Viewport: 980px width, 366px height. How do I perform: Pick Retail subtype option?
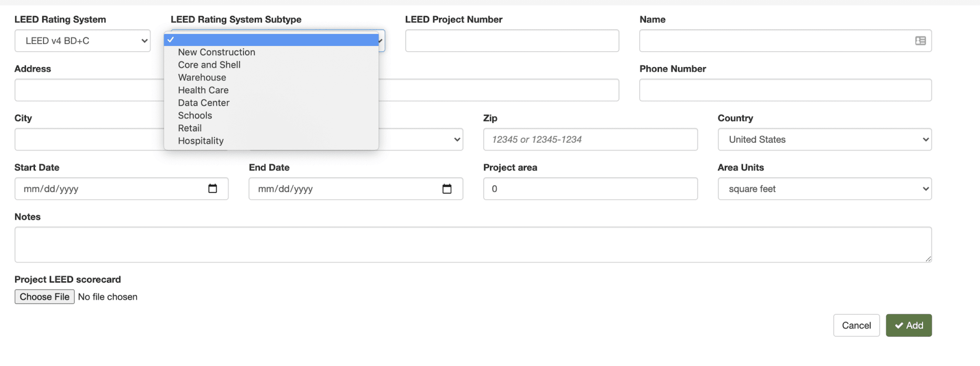click(189, 128)
